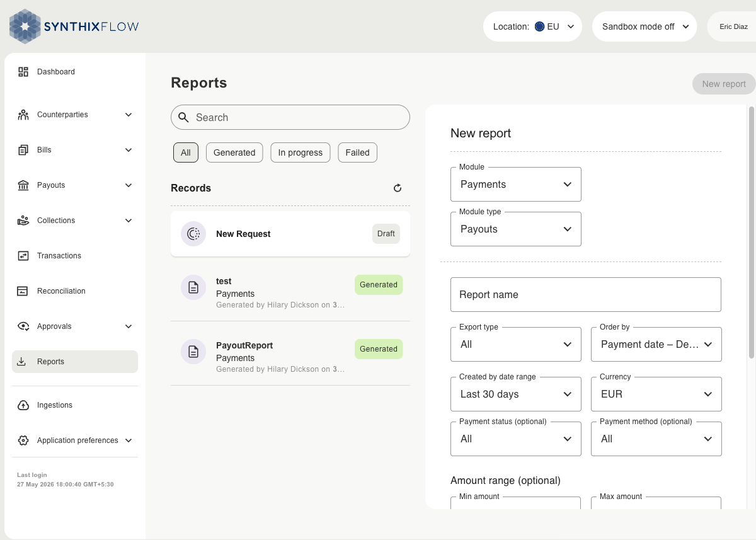756x540 pixels.
Task: Click the Draft status badge
Action: (386, 234)
